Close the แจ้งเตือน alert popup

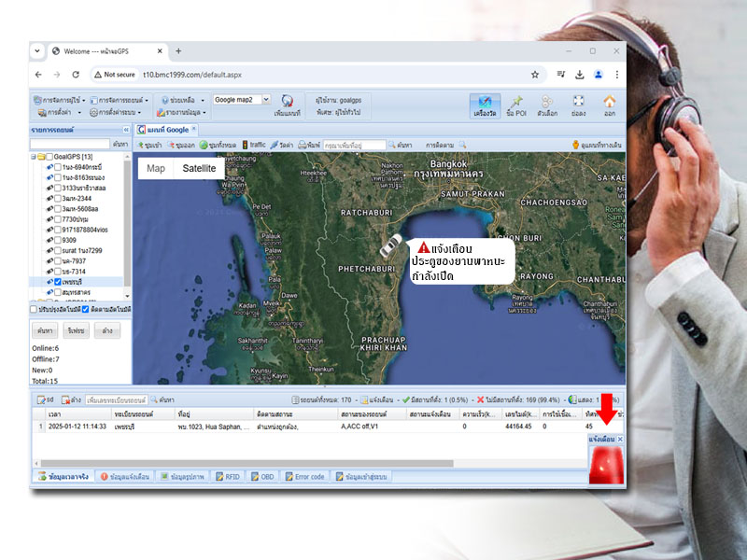(x=620, y=439)
